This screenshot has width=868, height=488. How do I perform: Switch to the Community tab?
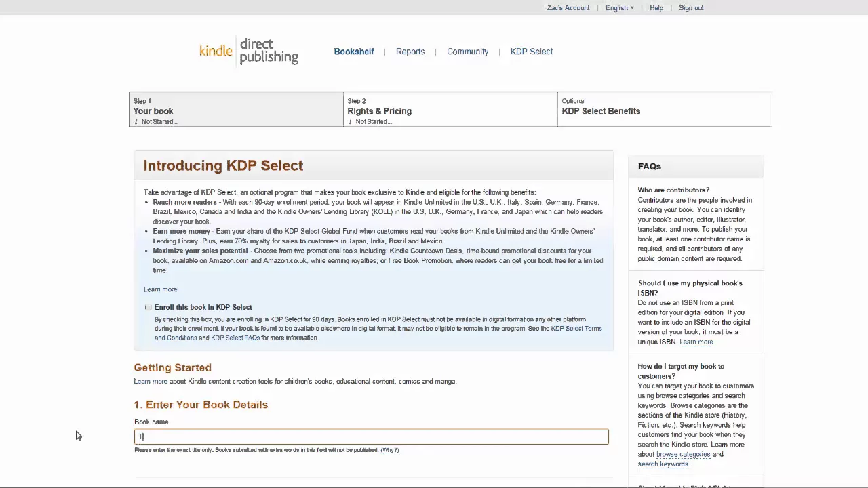click(467, 52)
